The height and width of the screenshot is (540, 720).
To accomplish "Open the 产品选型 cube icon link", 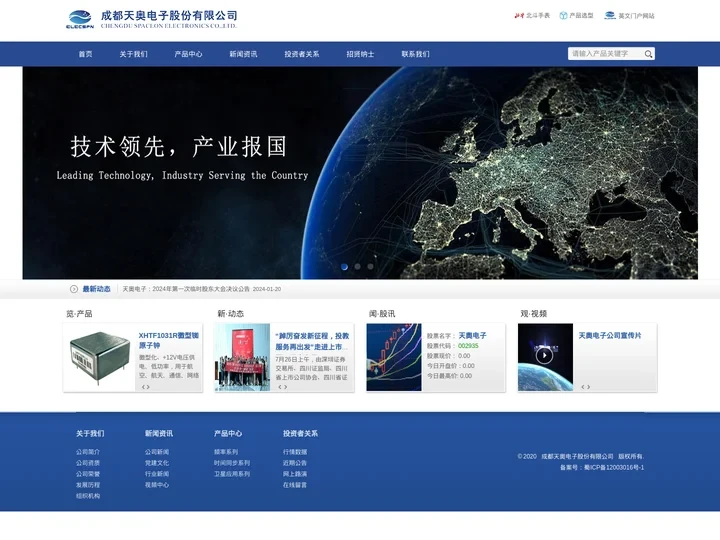I will [x=563, y=16].
